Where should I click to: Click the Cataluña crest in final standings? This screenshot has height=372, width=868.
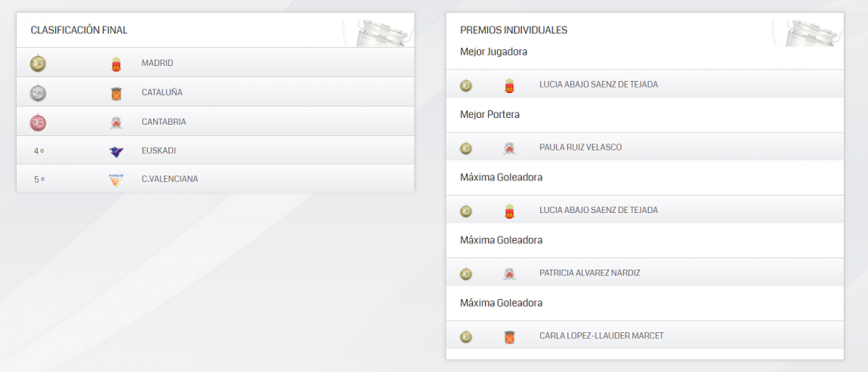point(116,93)
